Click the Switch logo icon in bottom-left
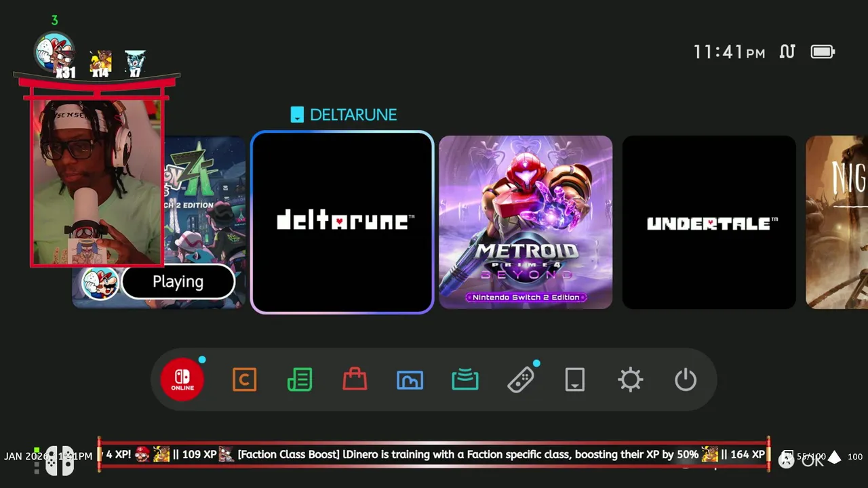This screenshot has height=488, width=868. [59, 461]
